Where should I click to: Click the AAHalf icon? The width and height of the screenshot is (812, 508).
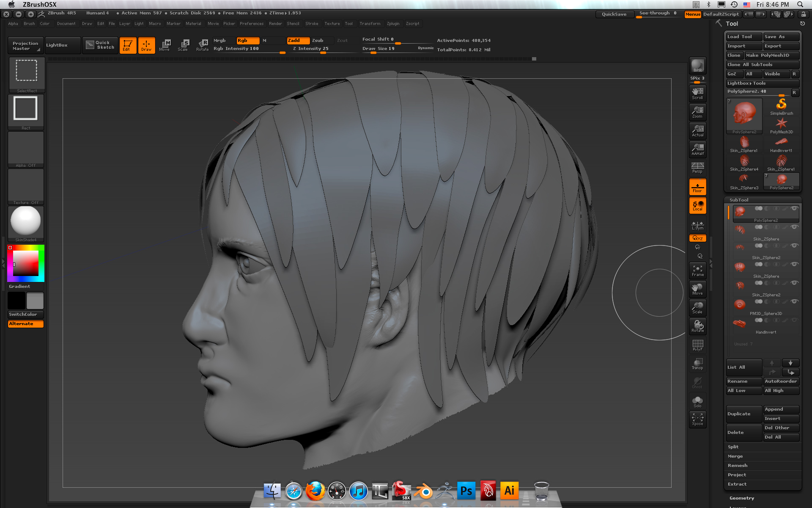697,149
